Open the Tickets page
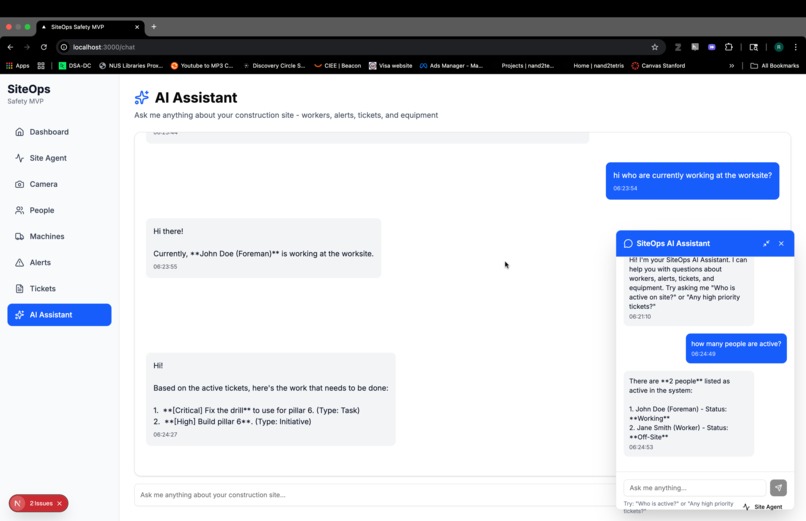Viewport: 806px width, 521px height. (59, 289)
